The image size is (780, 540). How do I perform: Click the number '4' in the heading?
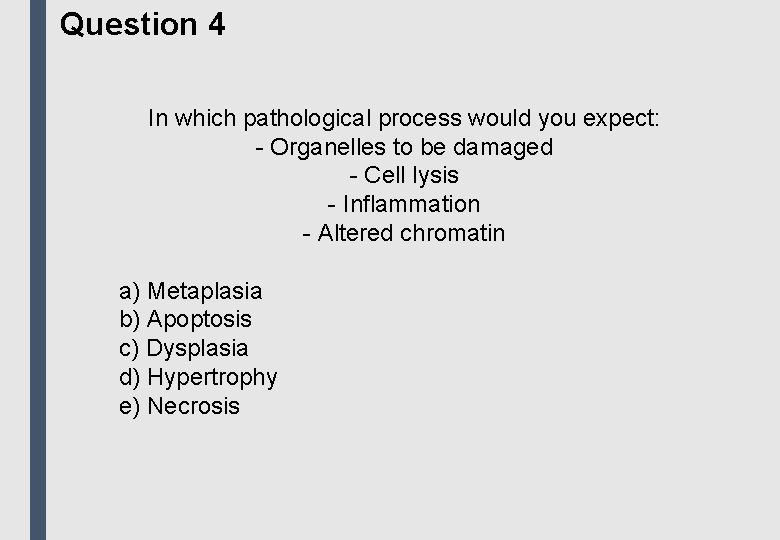click(217, 24)
